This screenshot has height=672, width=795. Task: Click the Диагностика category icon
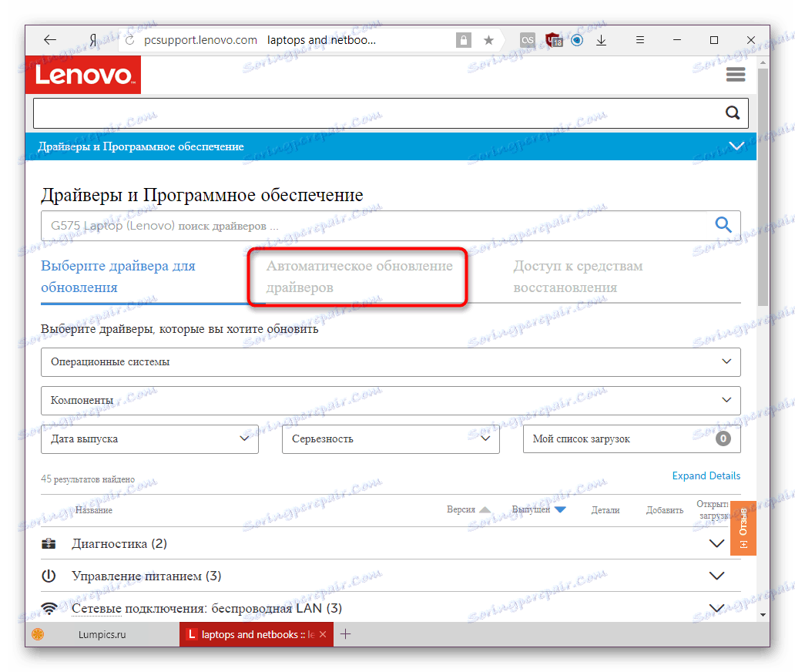click(49, 543)
